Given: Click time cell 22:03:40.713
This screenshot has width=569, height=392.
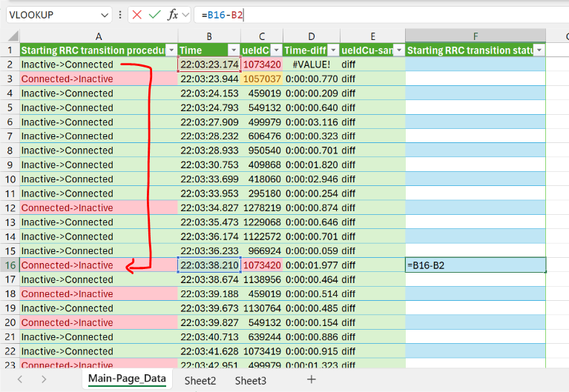Looking at the screenshot, I should (209, 337).
